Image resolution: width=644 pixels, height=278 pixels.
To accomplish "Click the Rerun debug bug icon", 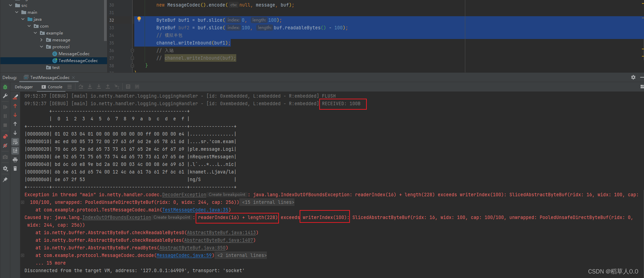I will click(x=5, y=87).
